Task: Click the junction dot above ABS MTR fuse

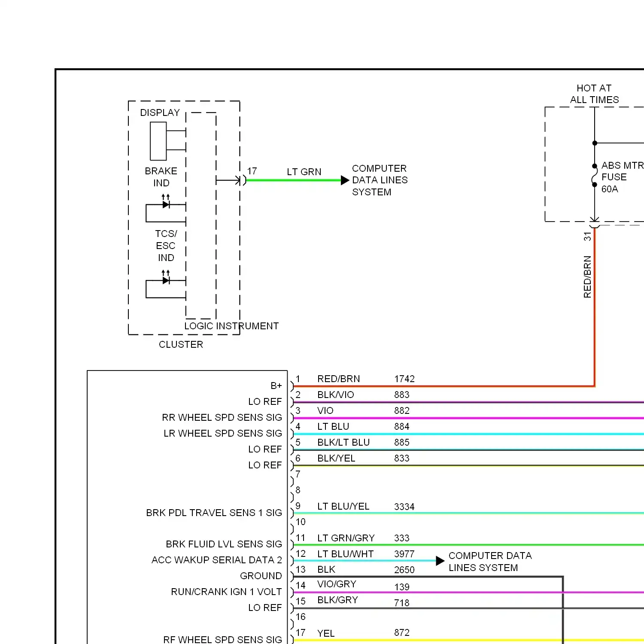Action: (595, 143)
